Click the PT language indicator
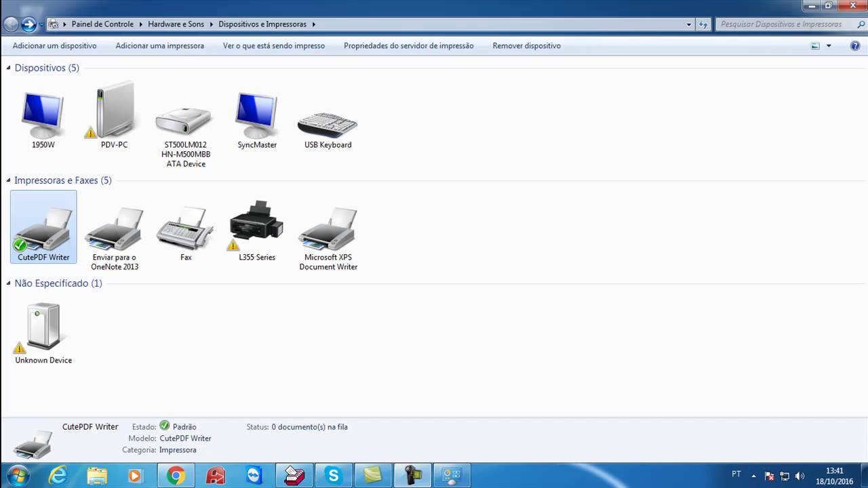This screenshot has width=868, height=488. click(x=736, y=474)
